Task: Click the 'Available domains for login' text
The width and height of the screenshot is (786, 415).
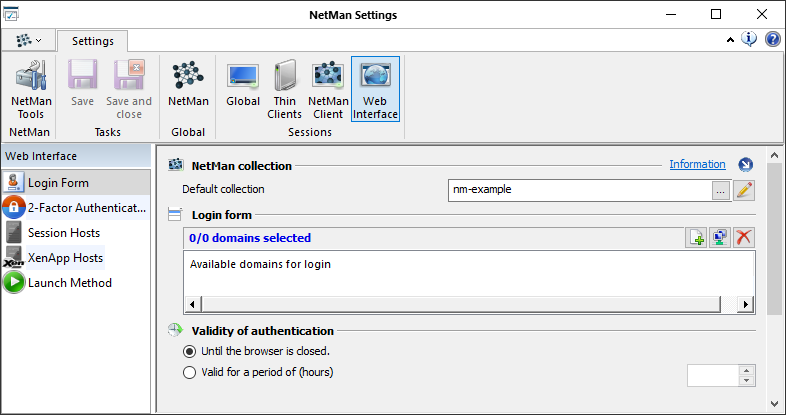Action: point(260,264)
